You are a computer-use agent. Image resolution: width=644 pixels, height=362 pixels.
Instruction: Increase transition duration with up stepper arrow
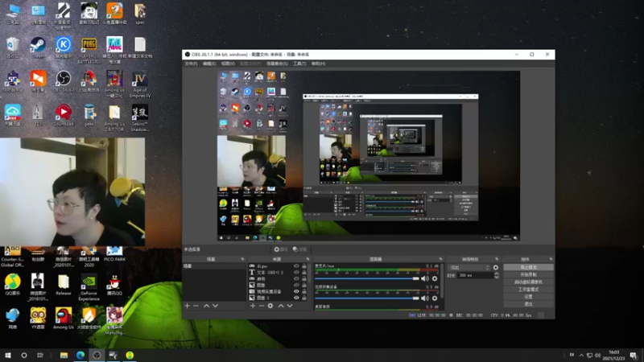(497, 274)
